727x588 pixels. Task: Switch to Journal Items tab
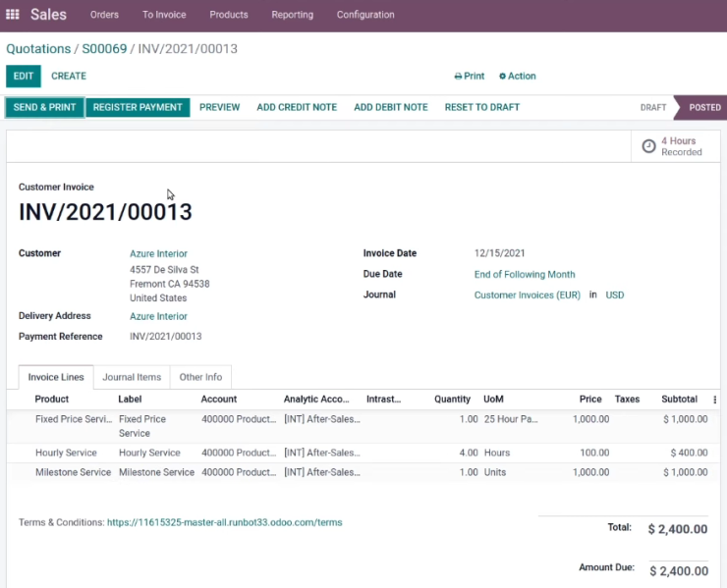pyautogui.click(x=132, y=377)
